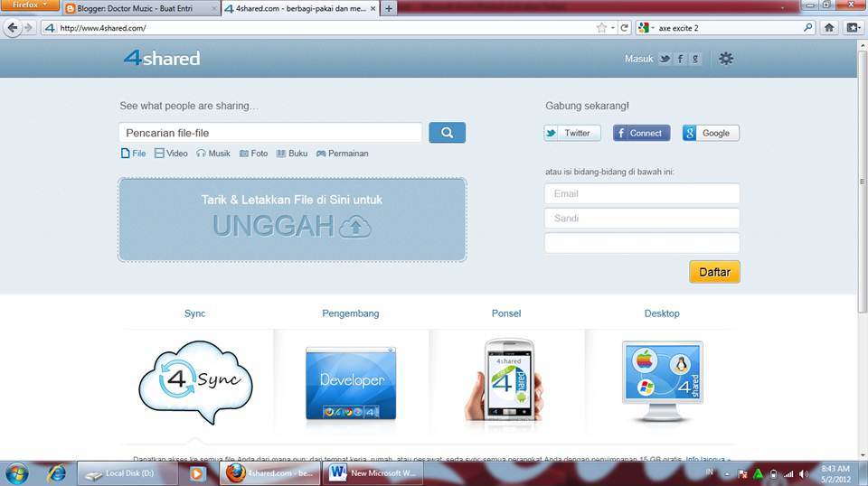Open the Pengembang tab

(x=351, y=313)
